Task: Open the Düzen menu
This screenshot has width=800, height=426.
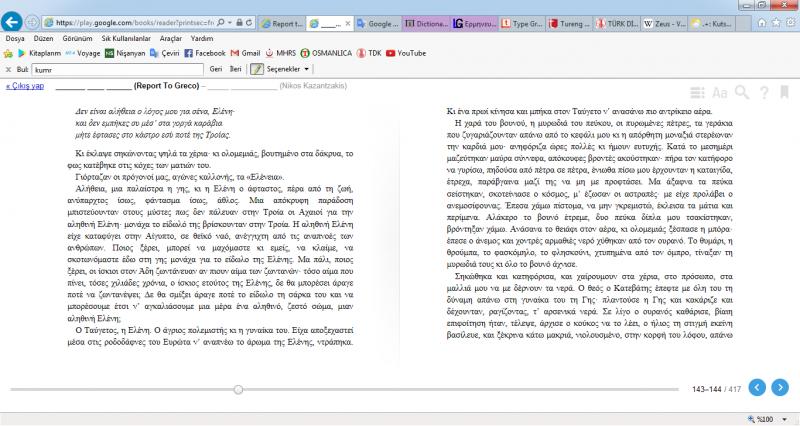Action: click(x=43, y=38)
